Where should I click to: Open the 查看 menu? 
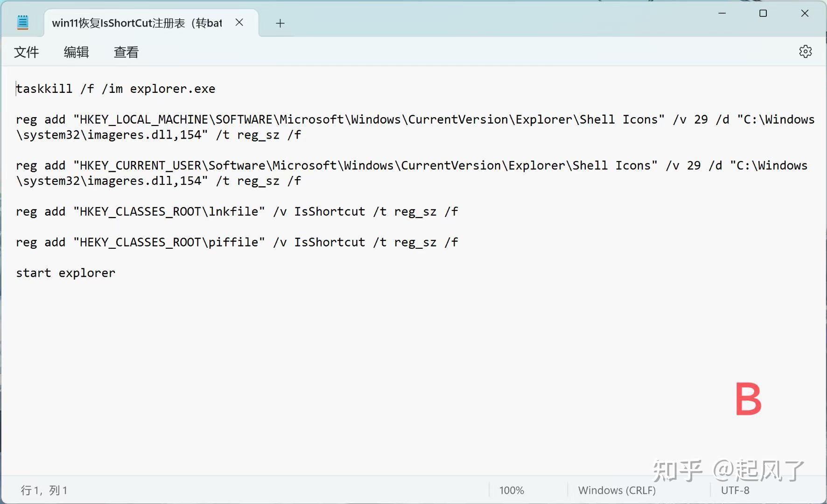(126, 52)
